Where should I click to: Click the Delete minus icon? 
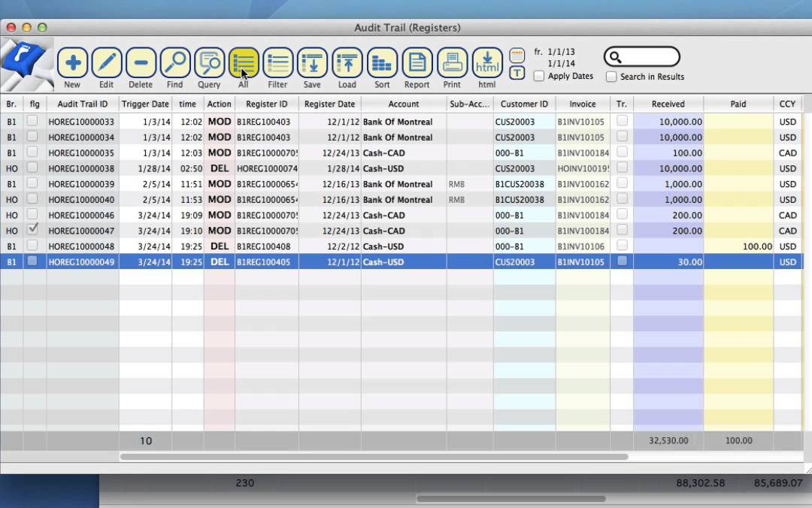(141, 62)
